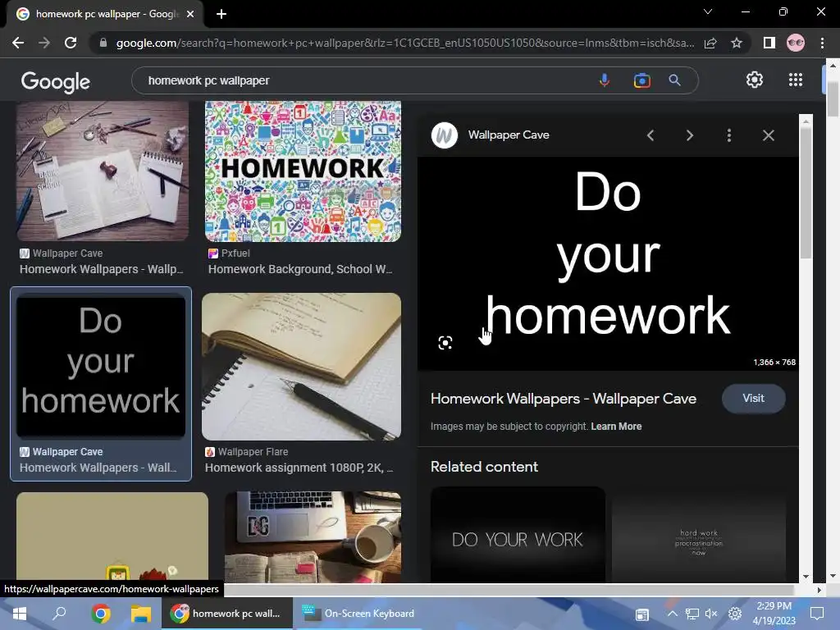
Task: Open the Learn More copyright link
Action: [x=616, y=427]
